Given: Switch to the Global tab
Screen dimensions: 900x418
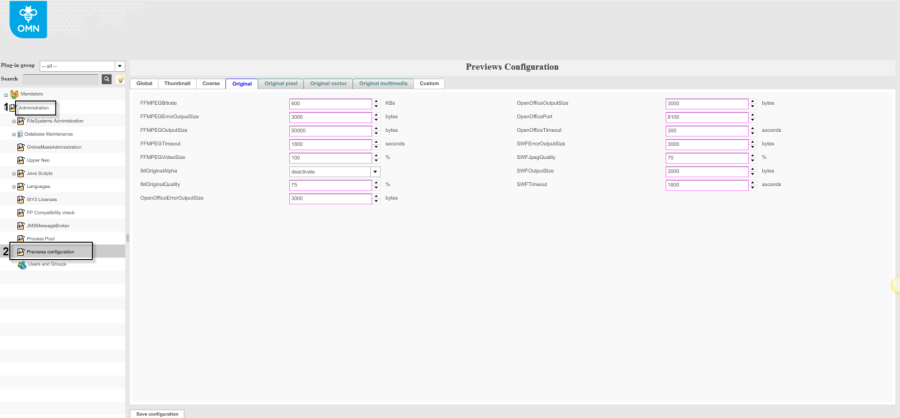Looking at the screenshot, I should coord(144,84).
